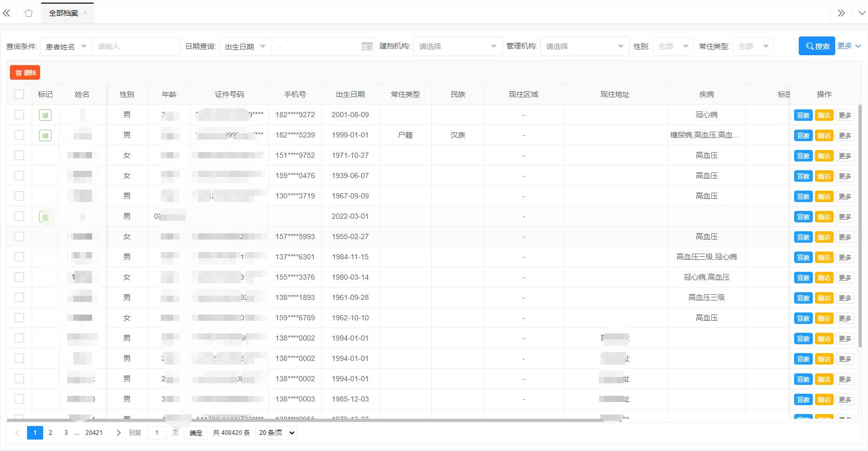
Task: Click the double right arrow icon
Action: (841, 13)
